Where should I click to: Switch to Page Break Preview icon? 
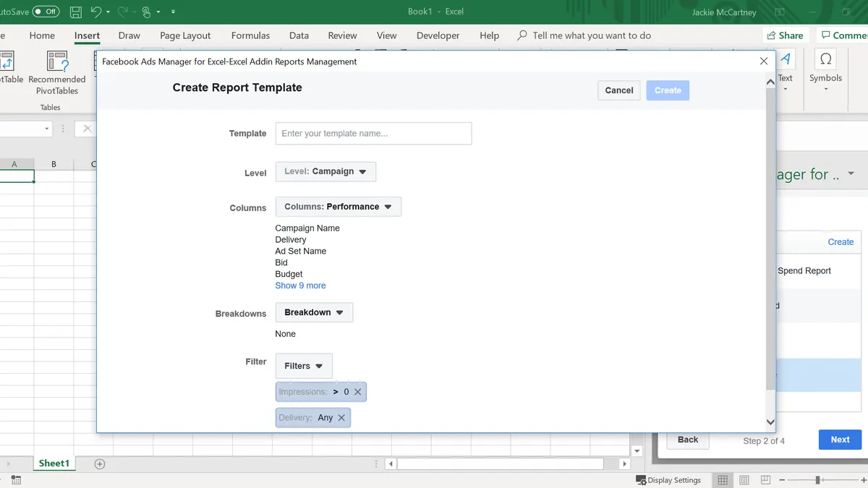point(766,480)
